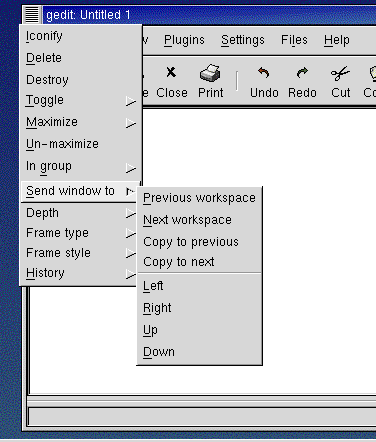
Task: Click the Cut scissors icon
Action: coord(340,73)
